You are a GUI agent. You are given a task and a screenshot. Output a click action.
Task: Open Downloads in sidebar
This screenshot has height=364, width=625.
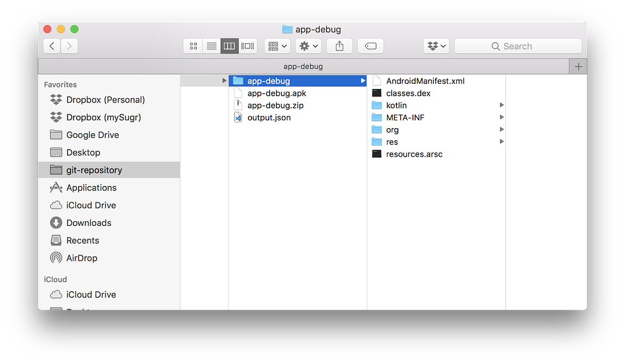point(109,223)
